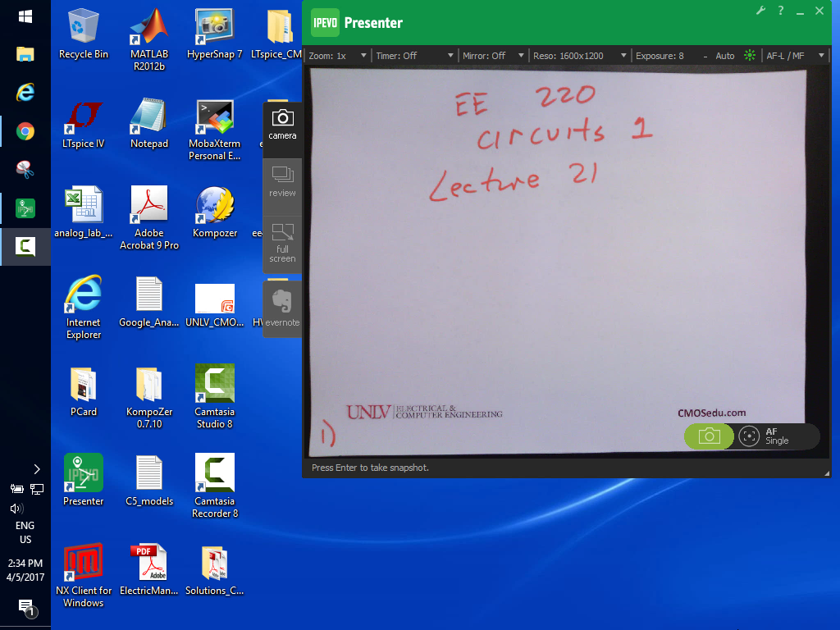Screen dimensions: 840x630
Task: Open the network status tray icon
Action: coord(37,489)
